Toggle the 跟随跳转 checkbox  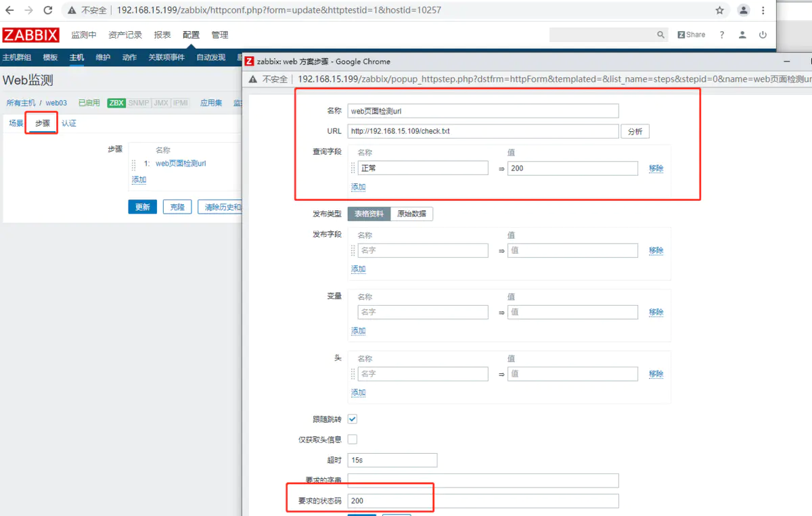point(353,419)
